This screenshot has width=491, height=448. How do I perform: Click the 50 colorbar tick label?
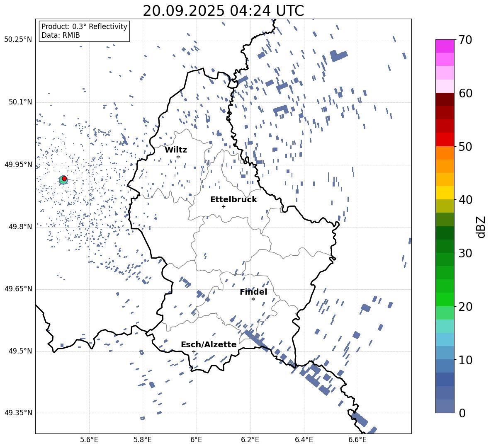point(465,147)
